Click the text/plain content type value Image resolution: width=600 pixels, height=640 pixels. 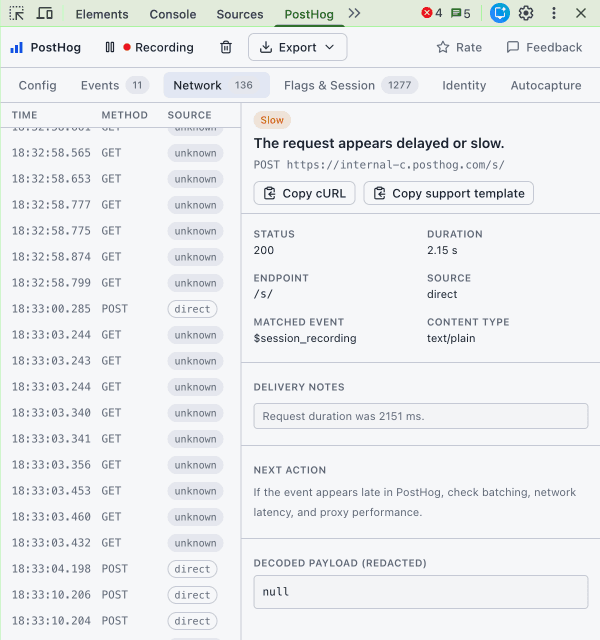click(451, 338)
